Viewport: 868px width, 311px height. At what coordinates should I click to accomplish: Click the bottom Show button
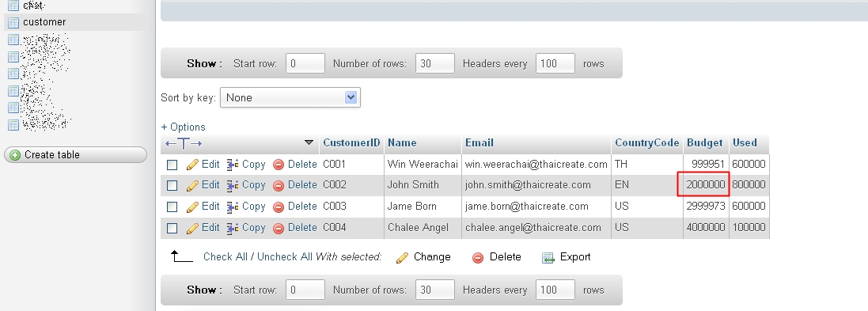(204, 290)
